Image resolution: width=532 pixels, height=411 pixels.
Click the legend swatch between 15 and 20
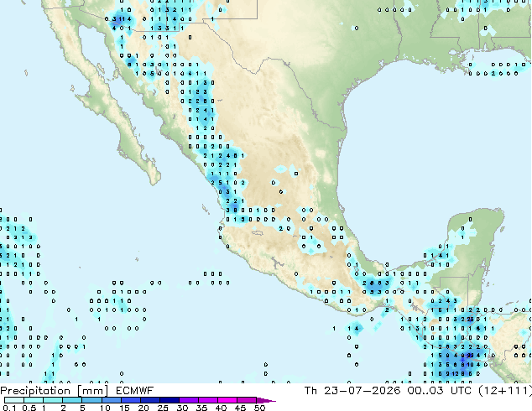tap(131, 400)
